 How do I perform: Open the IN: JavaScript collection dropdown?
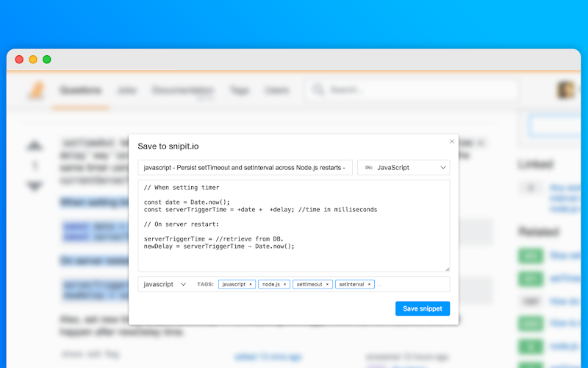pyautogui.click(x=404, y=168)
